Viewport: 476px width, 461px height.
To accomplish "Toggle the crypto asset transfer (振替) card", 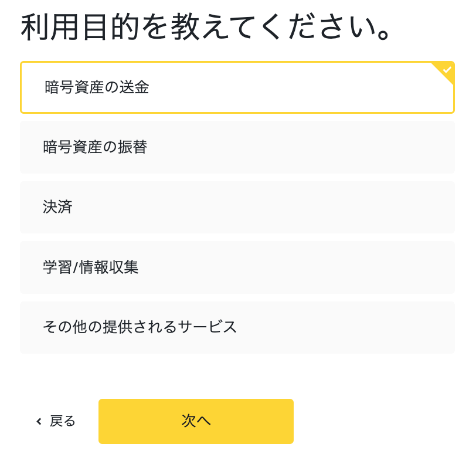I will 237,147.
